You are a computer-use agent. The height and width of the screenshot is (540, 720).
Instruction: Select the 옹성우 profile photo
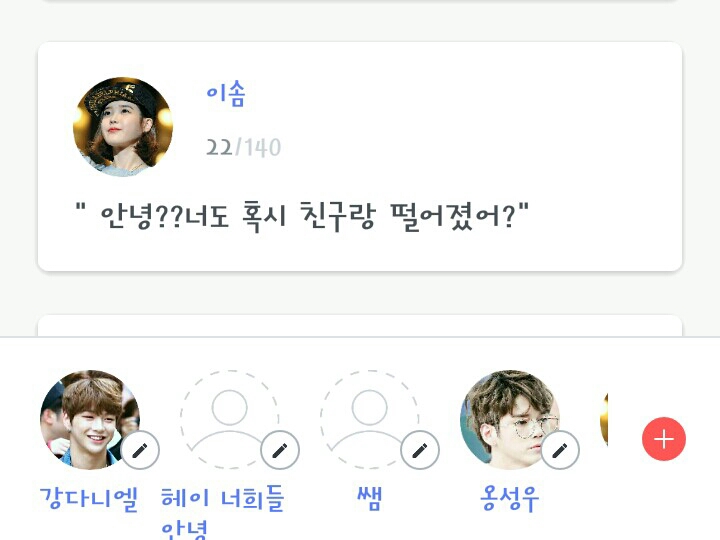click(510, 419)
